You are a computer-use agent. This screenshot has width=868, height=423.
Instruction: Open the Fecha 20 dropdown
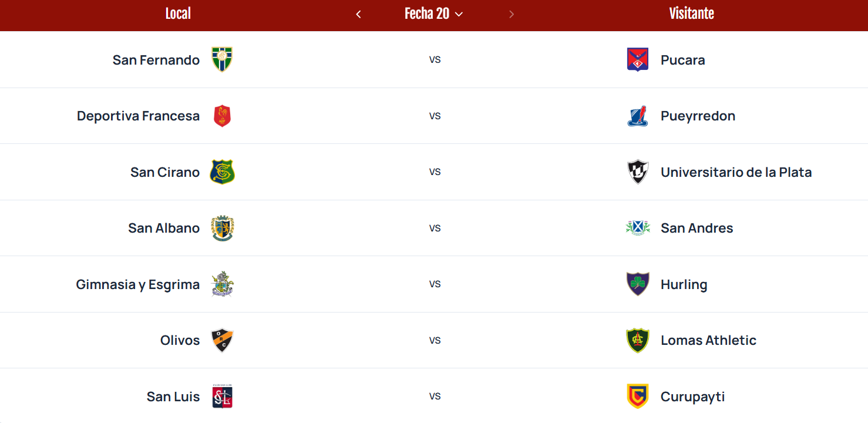click(433, 14)
